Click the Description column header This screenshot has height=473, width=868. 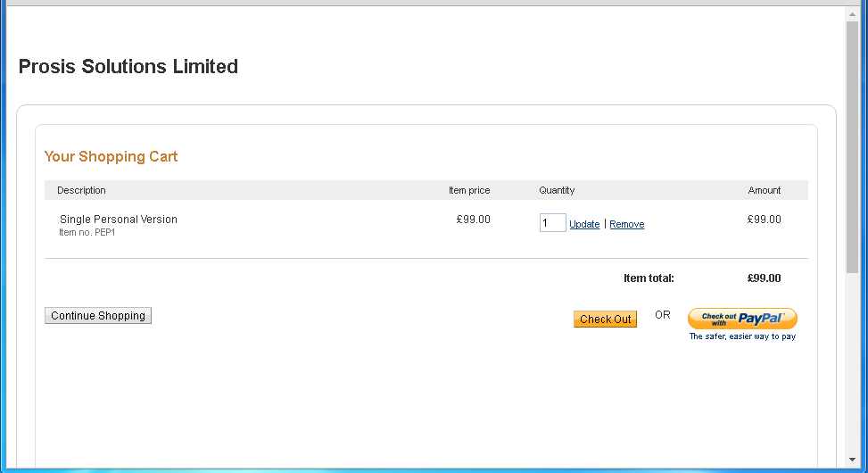pyautogui.click(x=81, y=190)
